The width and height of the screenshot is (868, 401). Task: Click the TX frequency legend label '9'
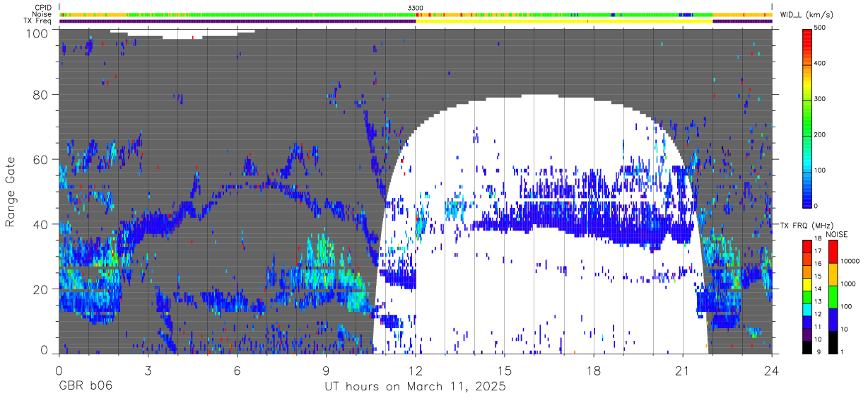pyautogui.click(x=820, y=352)
